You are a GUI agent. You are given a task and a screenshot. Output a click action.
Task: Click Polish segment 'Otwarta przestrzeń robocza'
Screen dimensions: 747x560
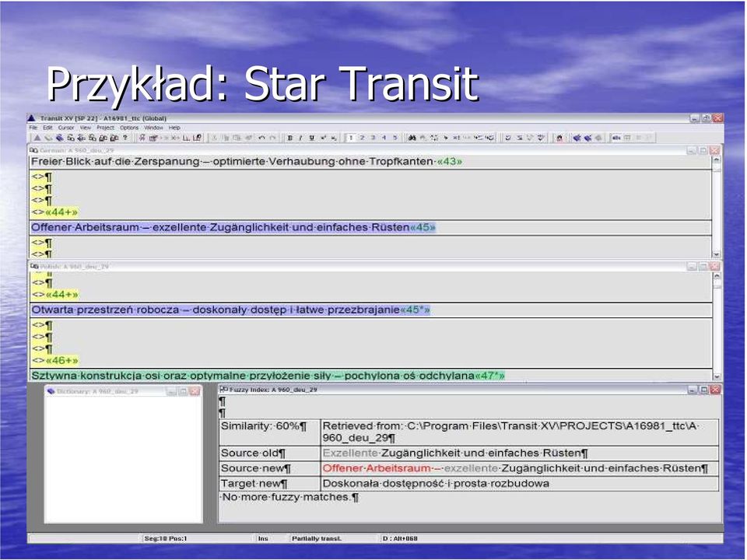pos(230,310)
